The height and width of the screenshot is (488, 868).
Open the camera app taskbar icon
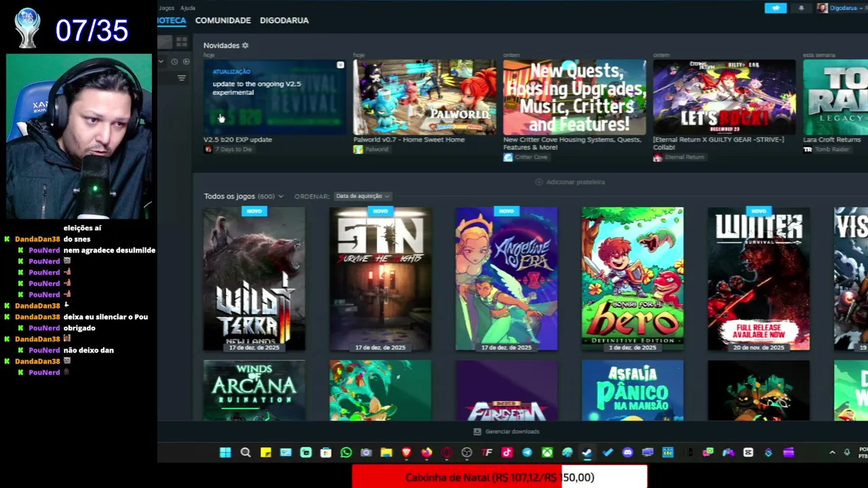pos(366,453)
